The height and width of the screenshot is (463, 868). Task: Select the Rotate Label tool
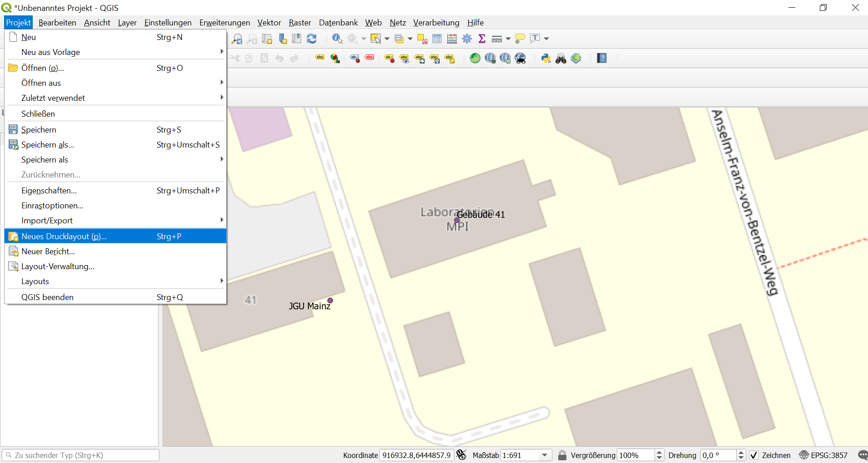pos(435,58)
